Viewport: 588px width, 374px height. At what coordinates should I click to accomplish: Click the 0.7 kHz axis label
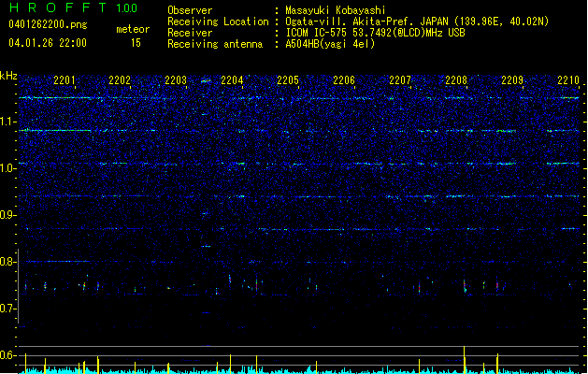point(7,309)
